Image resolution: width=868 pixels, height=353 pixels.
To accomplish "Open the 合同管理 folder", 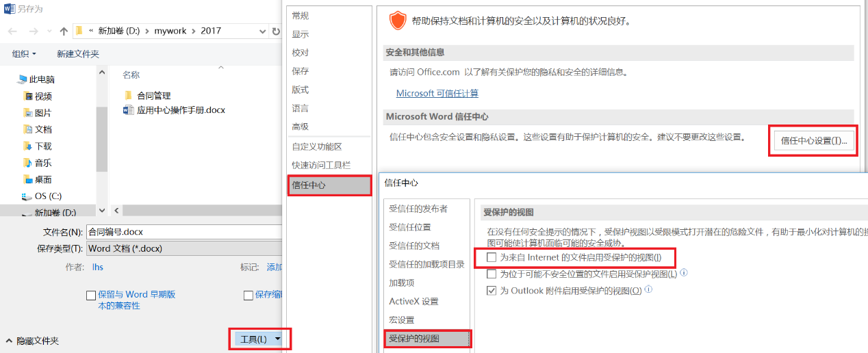I will coord(153,96).
